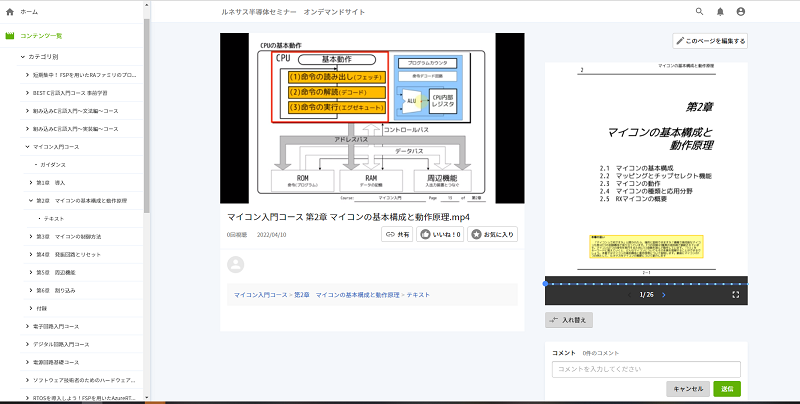Enter fullscreen in the document viewer
800x404 pixels.
736,295
